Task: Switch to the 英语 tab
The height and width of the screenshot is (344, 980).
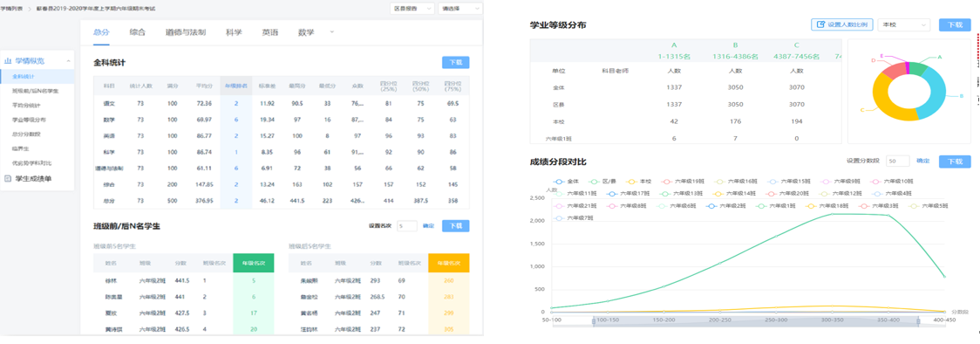Action: (270, 32)
